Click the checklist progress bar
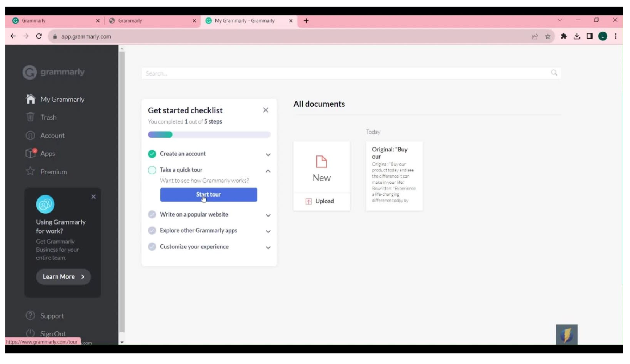The image size is (630, 364). pos(209,135)
